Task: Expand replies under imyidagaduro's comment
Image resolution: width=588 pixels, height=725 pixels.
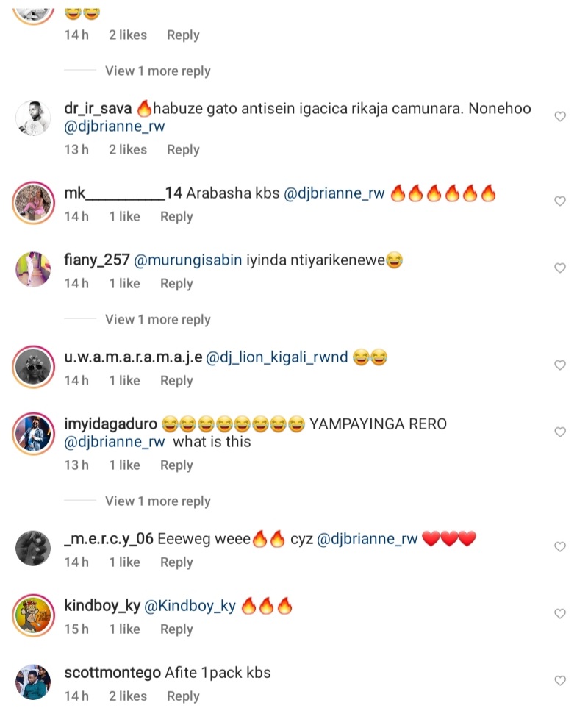Action: [157, 501]
